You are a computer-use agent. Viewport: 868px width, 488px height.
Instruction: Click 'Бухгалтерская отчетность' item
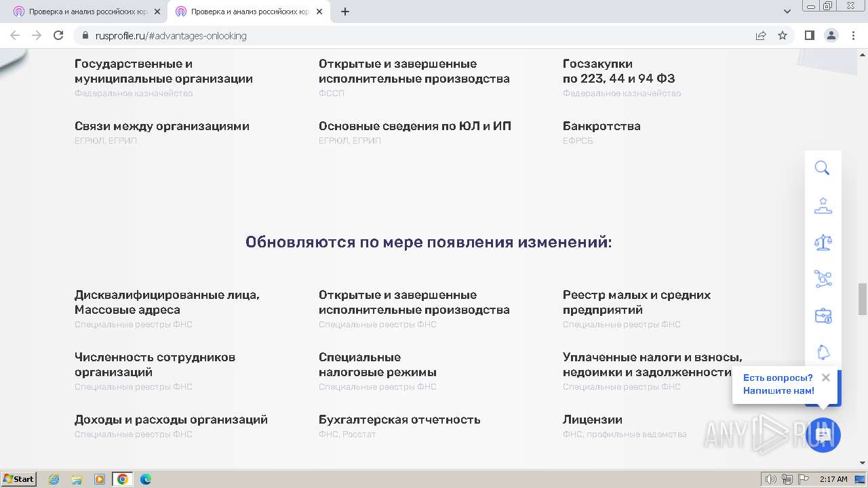coord(399,420)
